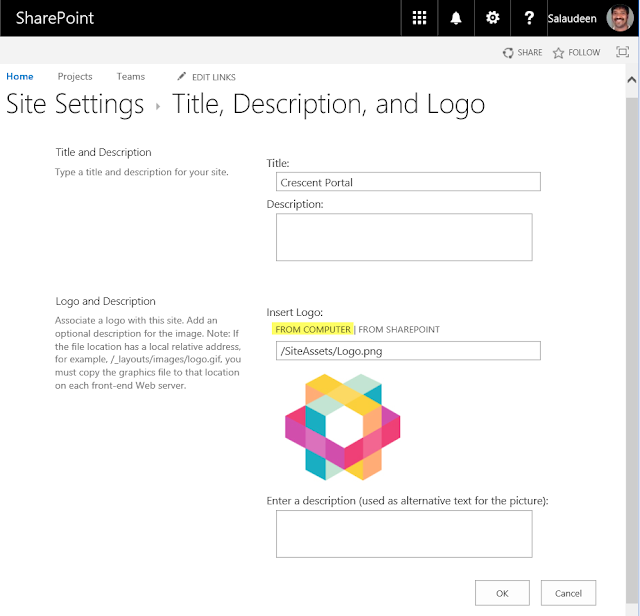This screenshot has width=640, height=616.
Task: Open notifications bell icon
Action: coord(456,18)
